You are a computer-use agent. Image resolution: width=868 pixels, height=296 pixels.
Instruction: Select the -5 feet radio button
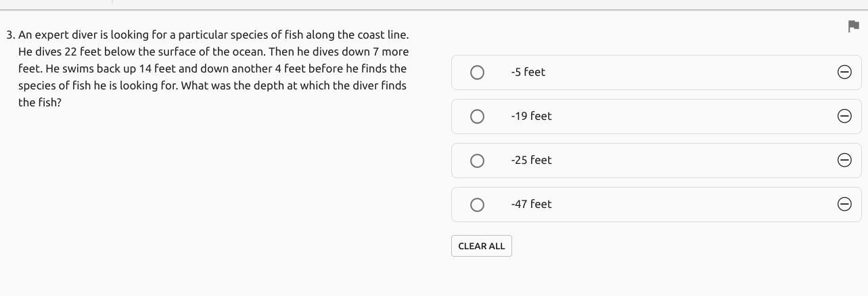tap(477, 72)
